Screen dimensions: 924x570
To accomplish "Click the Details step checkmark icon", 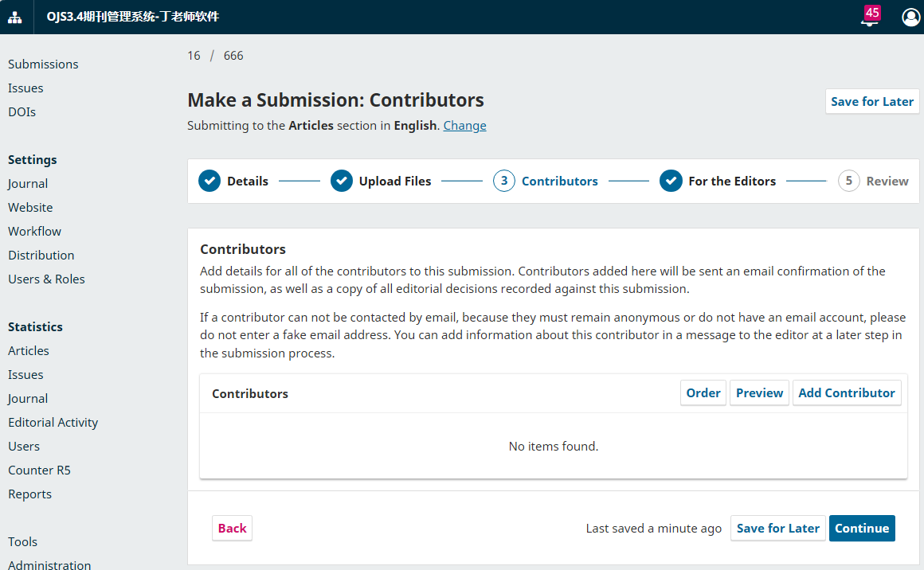I will click(209, 181).
